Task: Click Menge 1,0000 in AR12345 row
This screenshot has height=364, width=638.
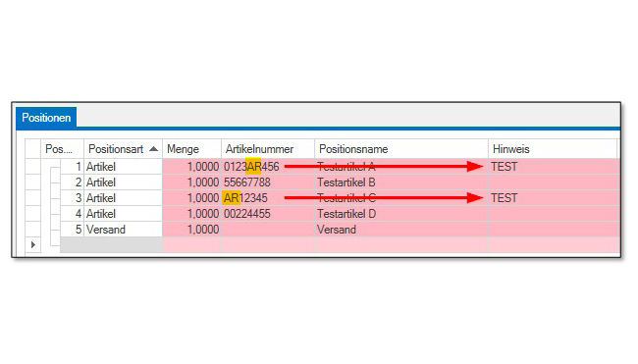Action: point(191,198)
